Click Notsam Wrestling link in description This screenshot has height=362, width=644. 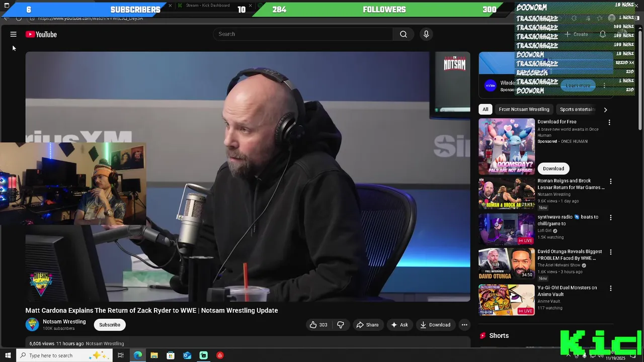[x=105, y=344]
